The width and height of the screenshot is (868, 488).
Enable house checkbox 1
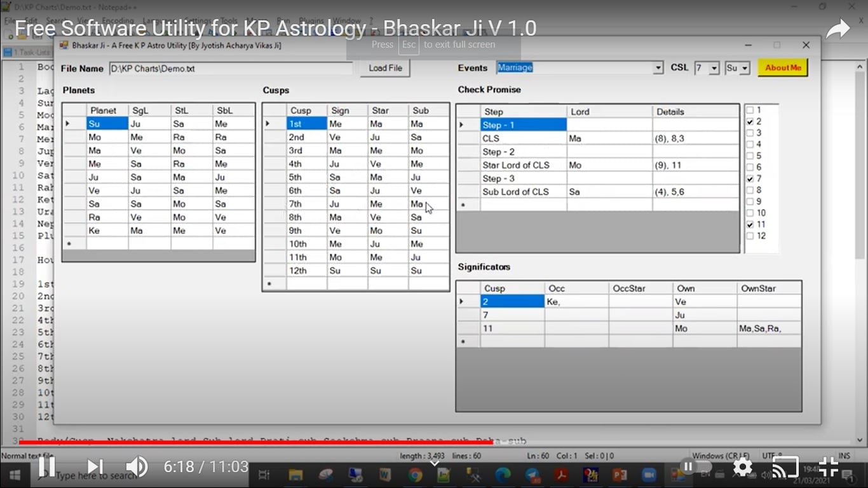click(750, 110)
